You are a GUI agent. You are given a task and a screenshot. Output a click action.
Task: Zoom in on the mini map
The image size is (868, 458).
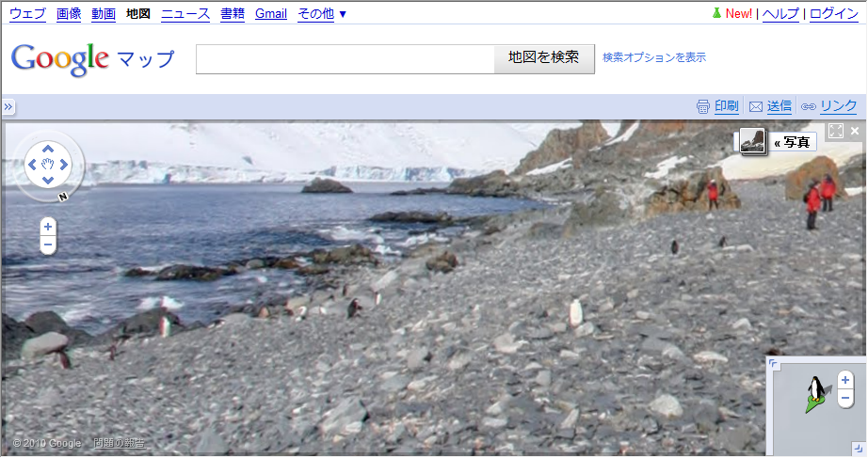(x=845, y=380)
